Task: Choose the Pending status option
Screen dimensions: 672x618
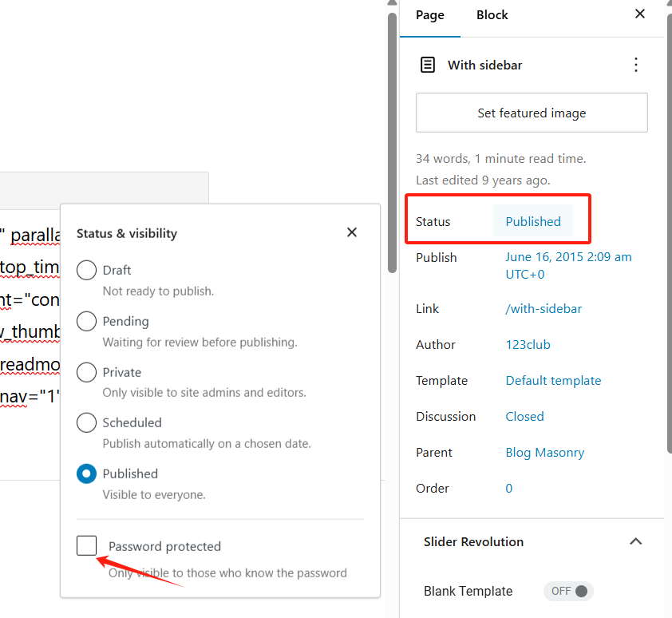Action: pyautogui.click(x=87, y=321)
